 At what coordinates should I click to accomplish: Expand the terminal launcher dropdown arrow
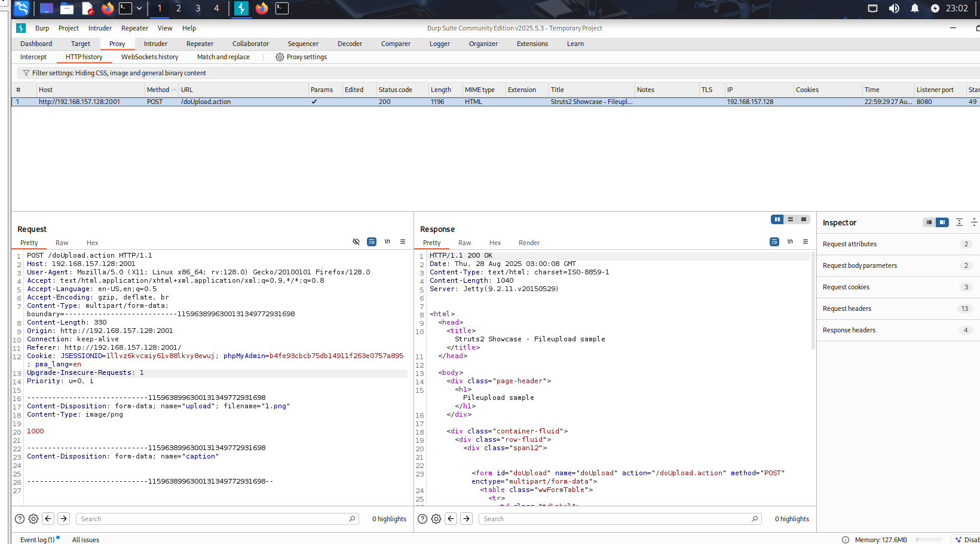(139, 8)
